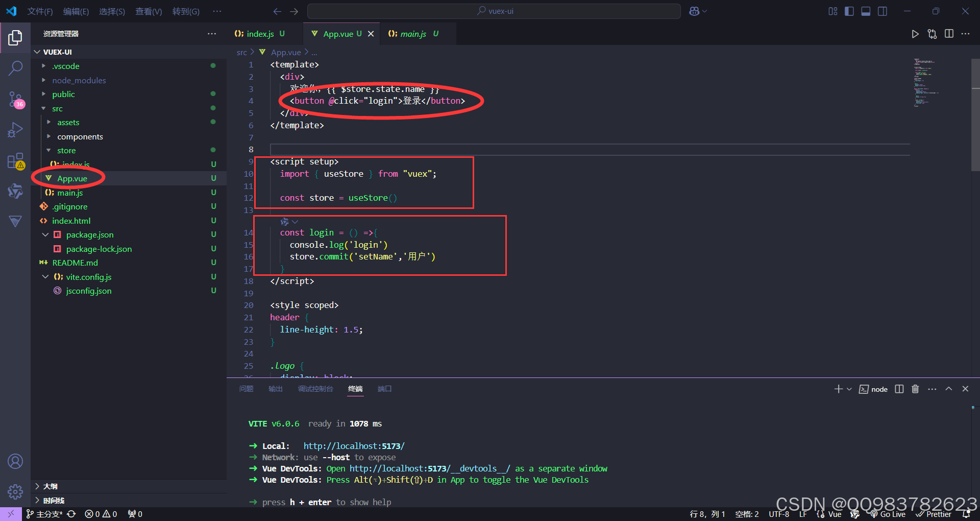
Task: Go forward with the navigation arrow
Action: 294,11
